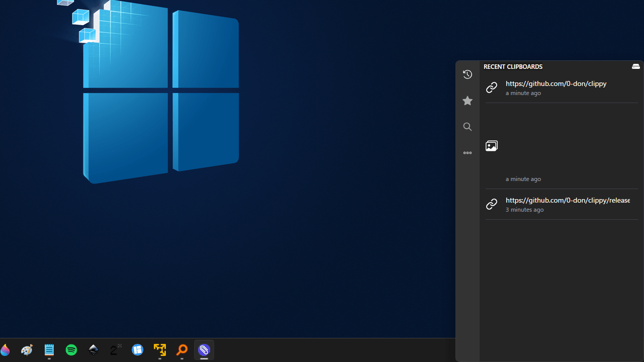Open the clipboard history tab
Viewport: 644px width, 362px height.
[x=468, y=74]
